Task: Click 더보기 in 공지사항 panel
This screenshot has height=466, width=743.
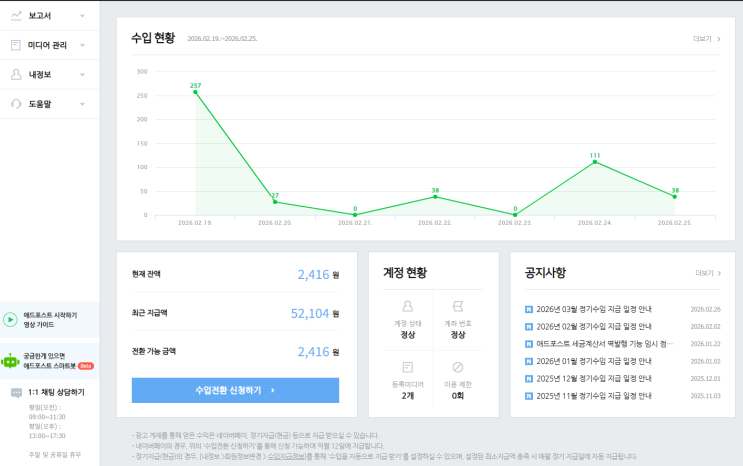Action: click(708, 273)
